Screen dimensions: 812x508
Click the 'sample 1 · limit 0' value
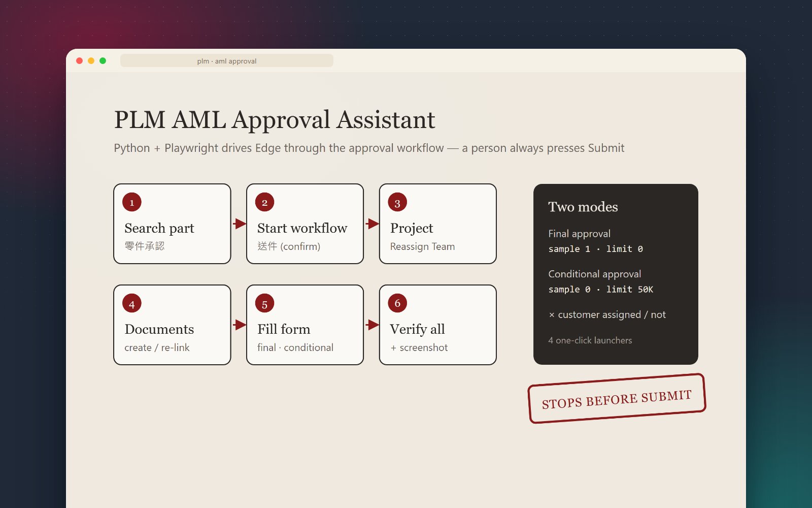pyautogui.click(x=596, y=249)
